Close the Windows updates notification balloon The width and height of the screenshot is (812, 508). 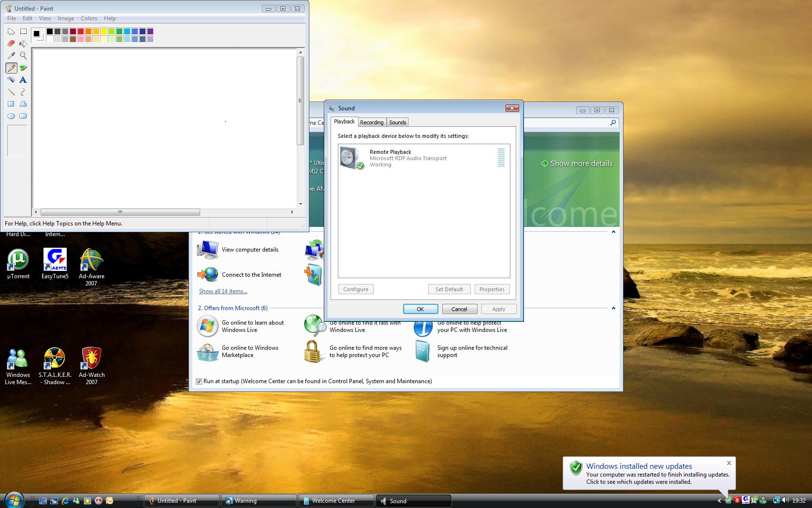[729, 463]
